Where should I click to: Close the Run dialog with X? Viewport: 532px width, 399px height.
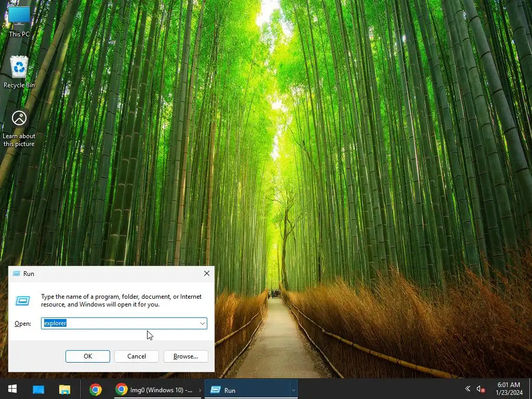[207, 273]
